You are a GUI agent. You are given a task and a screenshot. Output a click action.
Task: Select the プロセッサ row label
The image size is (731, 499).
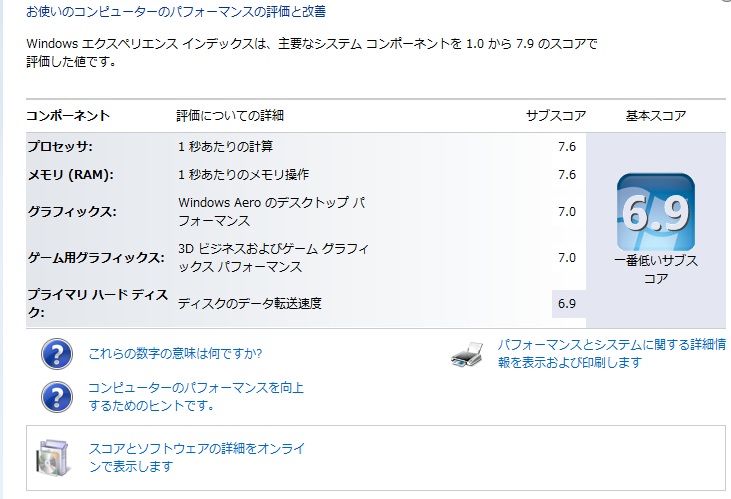[x=60, y=146]
